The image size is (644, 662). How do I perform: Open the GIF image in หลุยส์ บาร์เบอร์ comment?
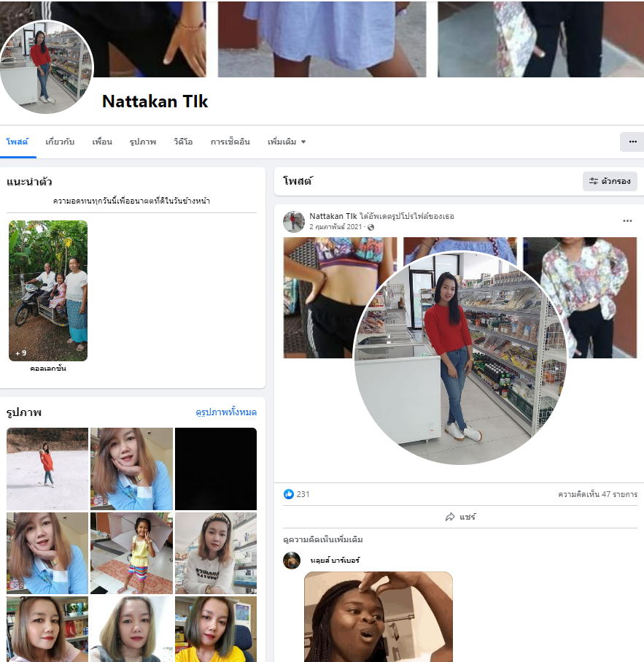[x=379, y=617]
